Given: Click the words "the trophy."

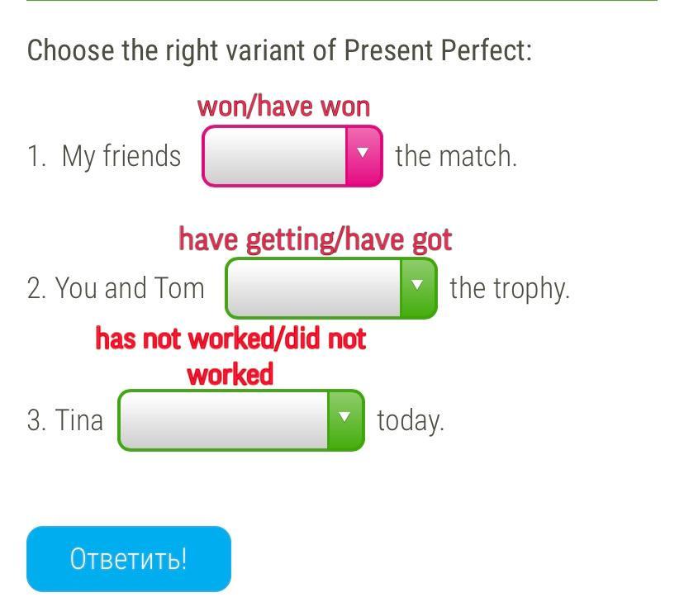Looking at the screenshot, I should tap(510, 288).
